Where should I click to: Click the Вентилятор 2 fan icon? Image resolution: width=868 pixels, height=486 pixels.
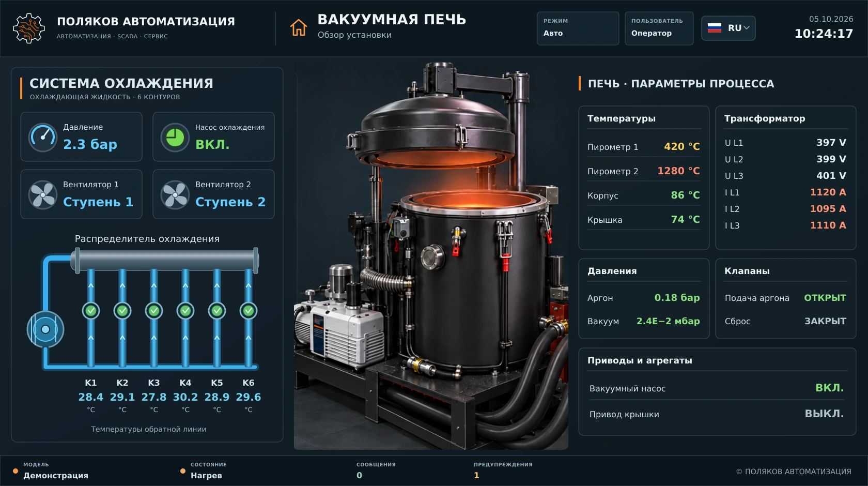point(175,195)
